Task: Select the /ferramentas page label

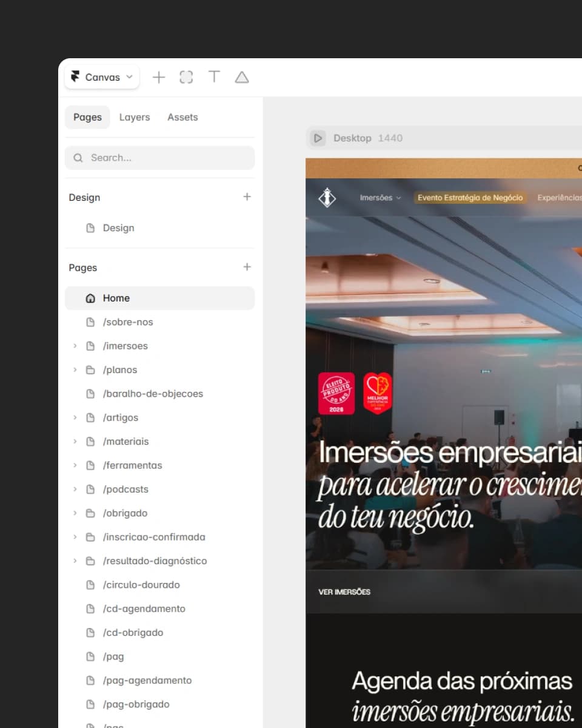Action: click(133, 465)
